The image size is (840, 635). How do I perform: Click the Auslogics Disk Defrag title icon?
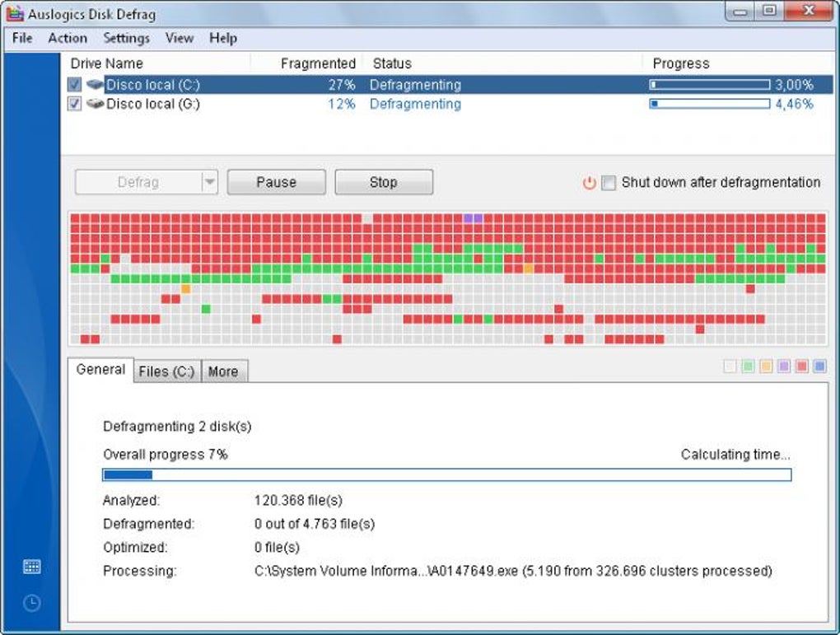click(15, 13)
